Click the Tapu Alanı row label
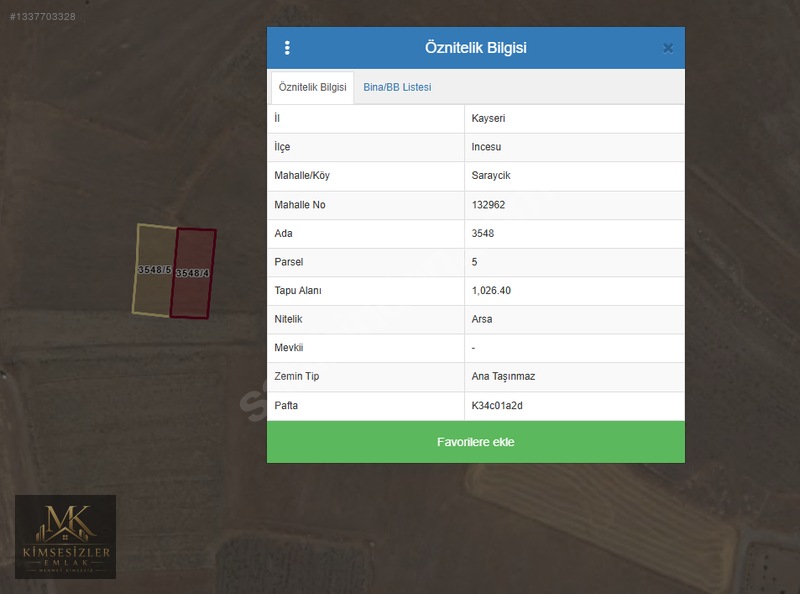800x594 pixels. coord(298,291)
